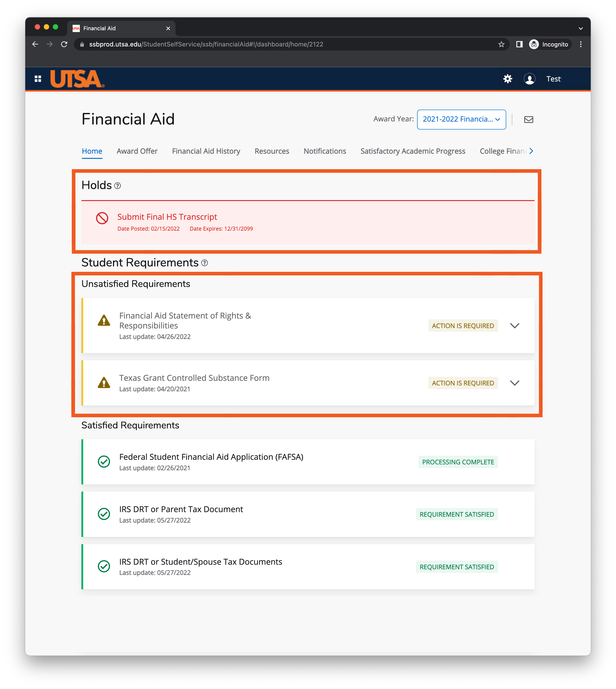The height and width of the screenshot is (689, 616).
Task: Click the Submit Final HS Transcript hold
Action: pyautogui.click(x=167, y=217)
